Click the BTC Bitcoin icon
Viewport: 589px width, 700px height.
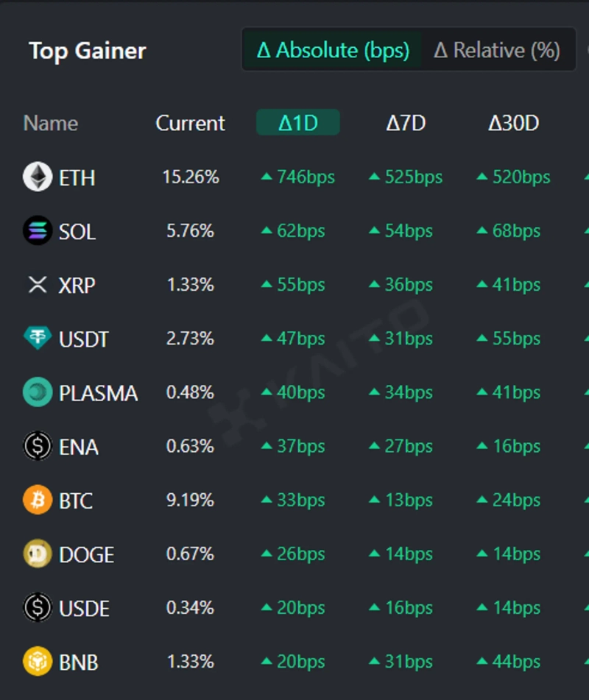click(38, 501)
